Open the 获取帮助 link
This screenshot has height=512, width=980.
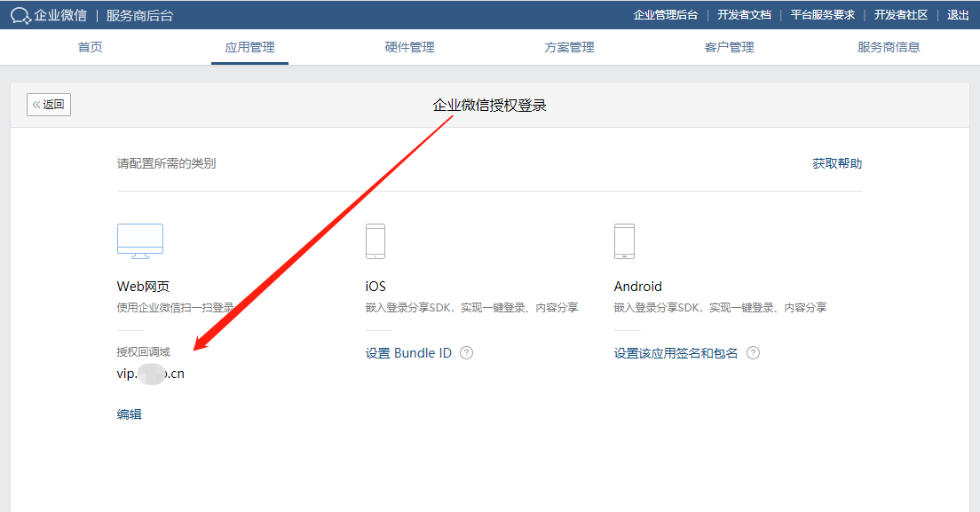[x=837, y=163]
